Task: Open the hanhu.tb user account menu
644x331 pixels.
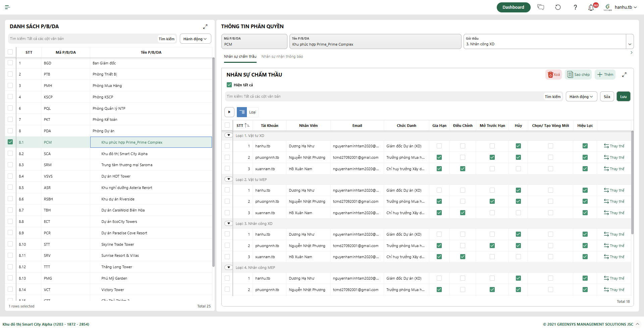Action: (x=625, y=7)
